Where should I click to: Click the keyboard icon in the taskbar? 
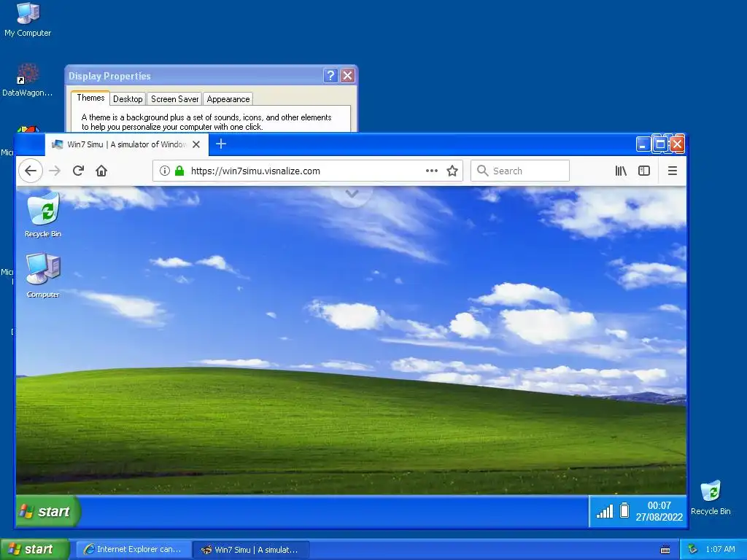point(665,550)
